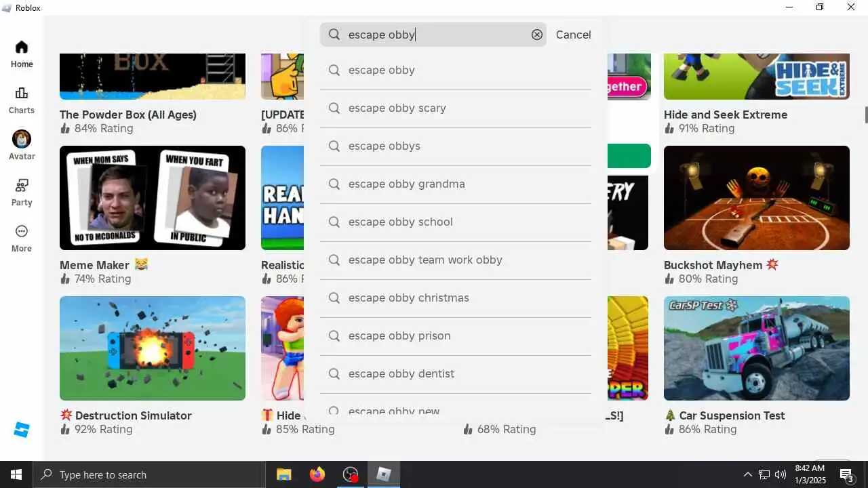Open The Powder Box thumbnail
The image size is (868, 488).
[153, 77]
